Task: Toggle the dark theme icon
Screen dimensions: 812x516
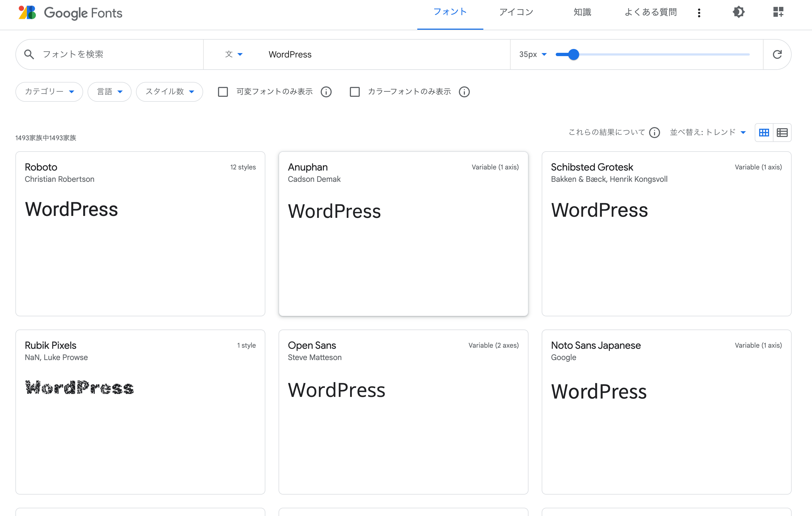Action: pos(739,12)
